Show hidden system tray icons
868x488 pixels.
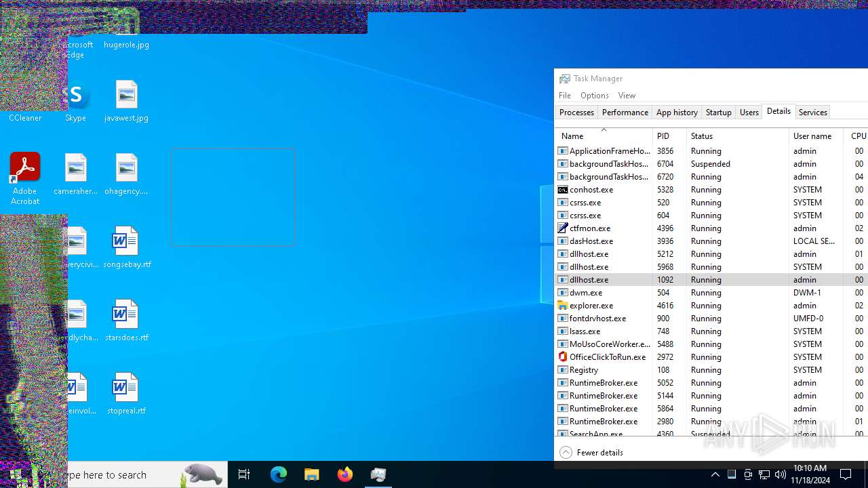click(715, 474)
